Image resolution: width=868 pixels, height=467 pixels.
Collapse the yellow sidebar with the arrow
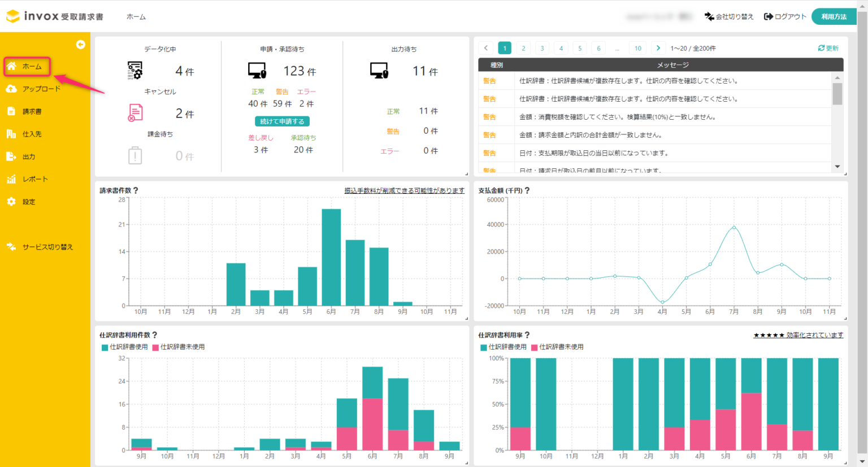[81, 44]
